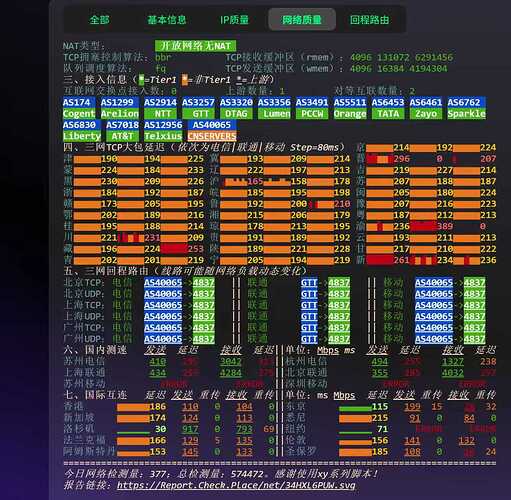The image size is (511, 500).
Task: Click the 开放网络无NAT badge
Action: point(195,46)
